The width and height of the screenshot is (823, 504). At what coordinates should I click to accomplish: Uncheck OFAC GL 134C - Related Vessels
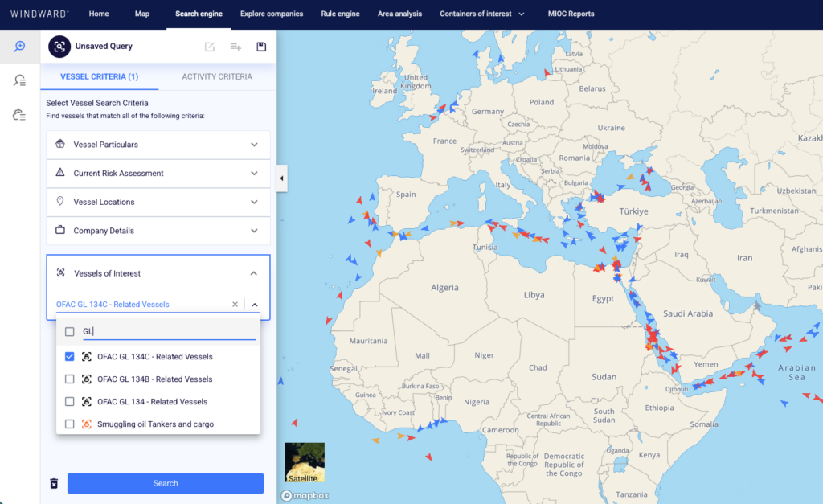[x=69, y=356]
